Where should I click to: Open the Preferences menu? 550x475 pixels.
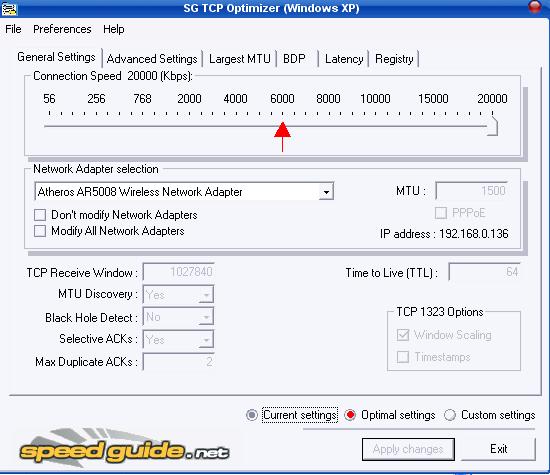(62, 29)
